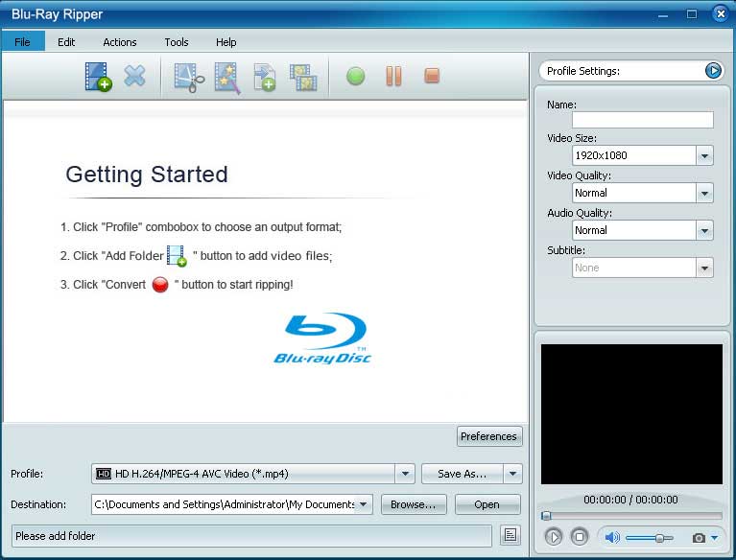Play the preview video

pyautogui.click(x=554, y=537)
